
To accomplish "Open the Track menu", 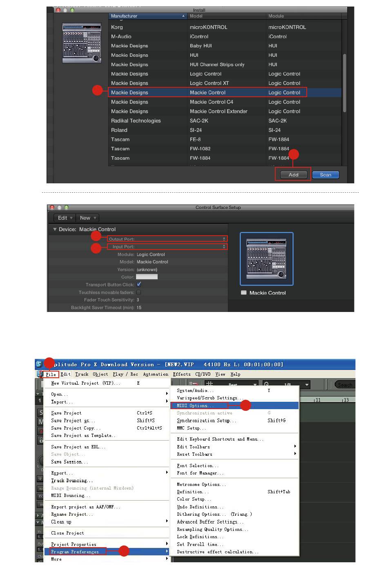I will pyautogui.click(x=82, y=374).
